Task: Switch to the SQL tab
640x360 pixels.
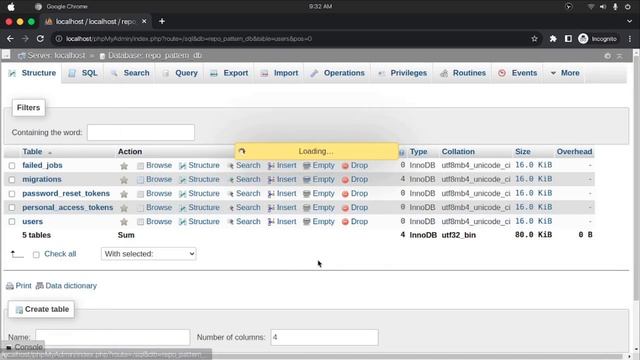Action: [83, 73]
